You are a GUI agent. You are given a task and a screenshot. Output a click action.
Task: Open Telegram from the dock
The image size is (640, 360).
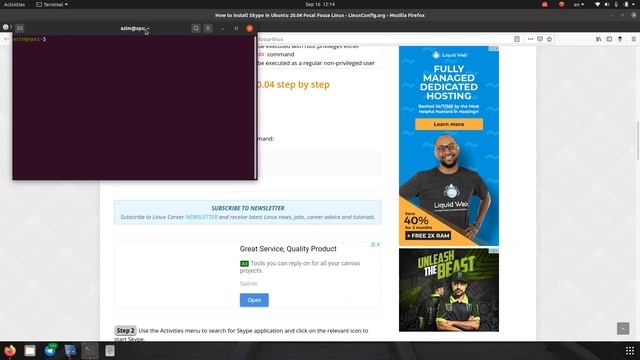[50, 351]
